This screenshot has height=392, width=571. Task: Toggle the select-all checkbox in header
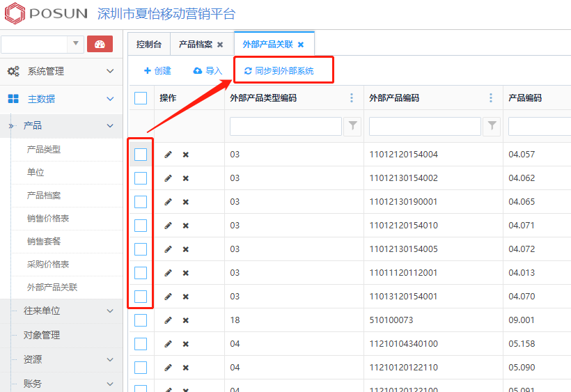[141, 98]
